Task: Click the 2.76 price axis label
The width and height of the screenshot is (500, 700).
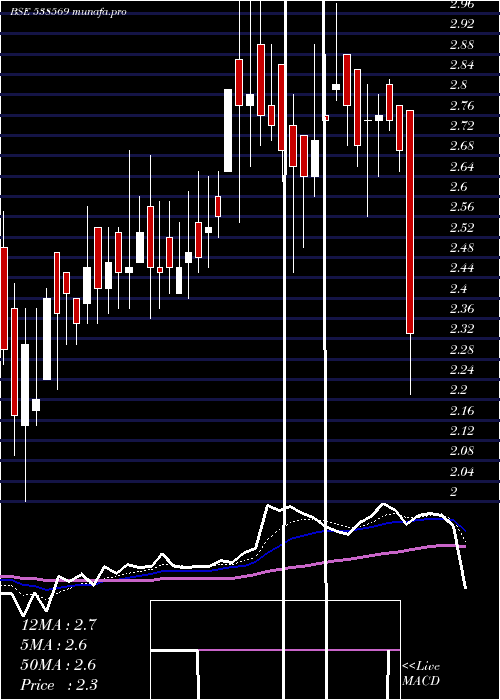Action: coord(462,106)
